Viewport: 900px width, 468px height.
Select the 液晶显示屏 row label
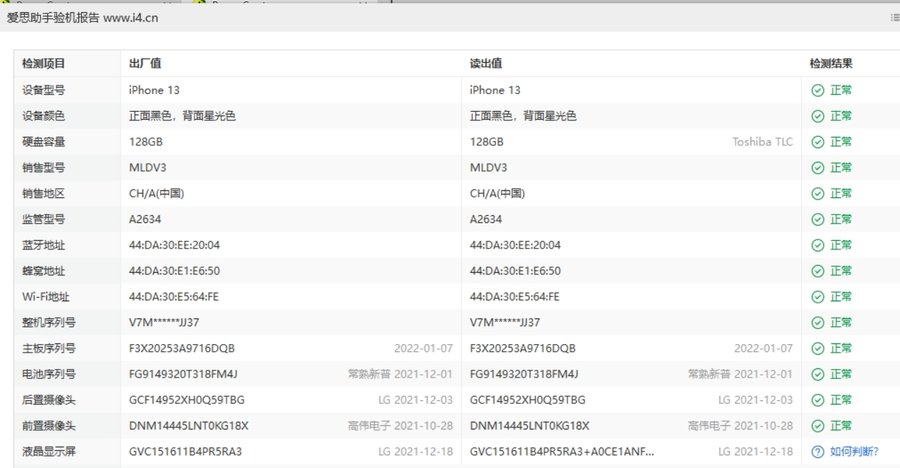coord(49,452)
